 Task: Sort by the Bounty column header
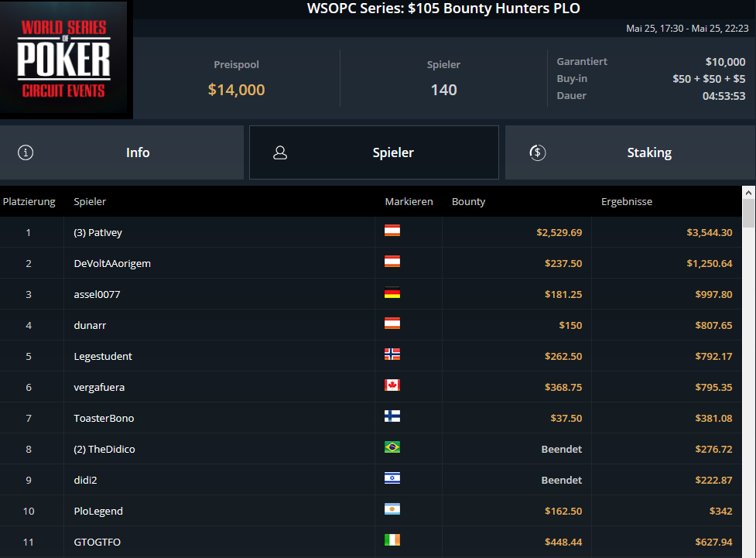coord(468,201)
